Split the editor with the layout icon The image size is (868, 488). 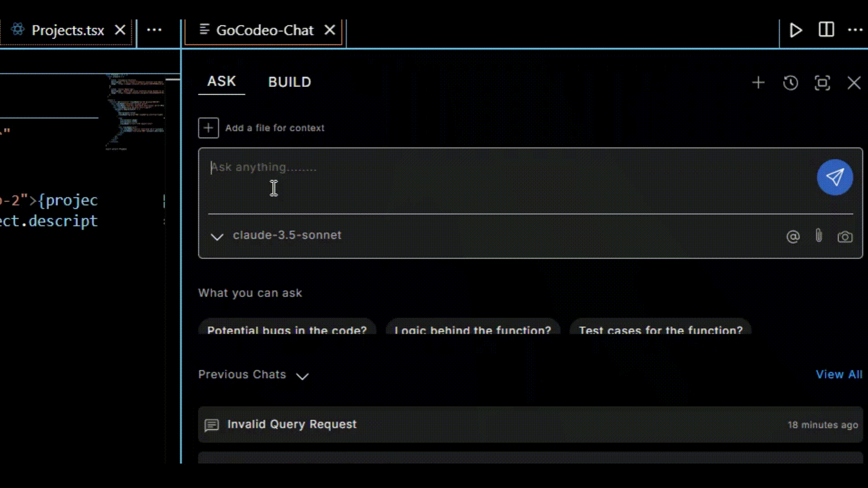(x=826, y=30)
